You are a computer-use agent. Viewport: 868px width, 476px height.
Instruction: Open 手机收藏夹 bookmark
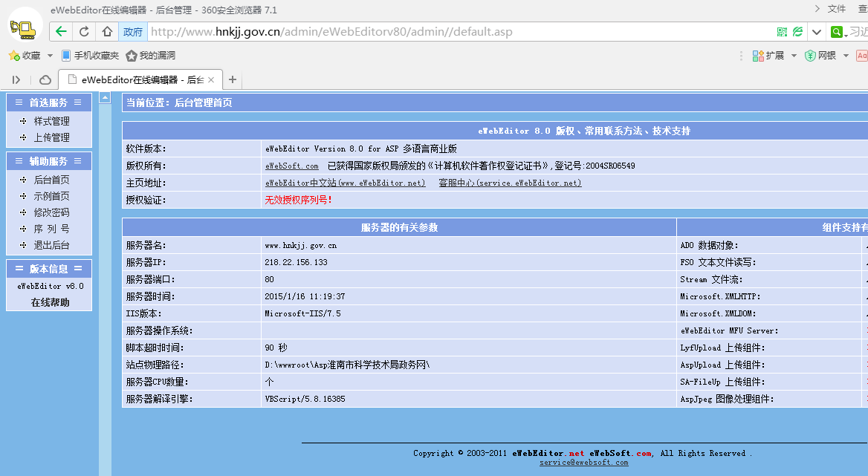90,55
